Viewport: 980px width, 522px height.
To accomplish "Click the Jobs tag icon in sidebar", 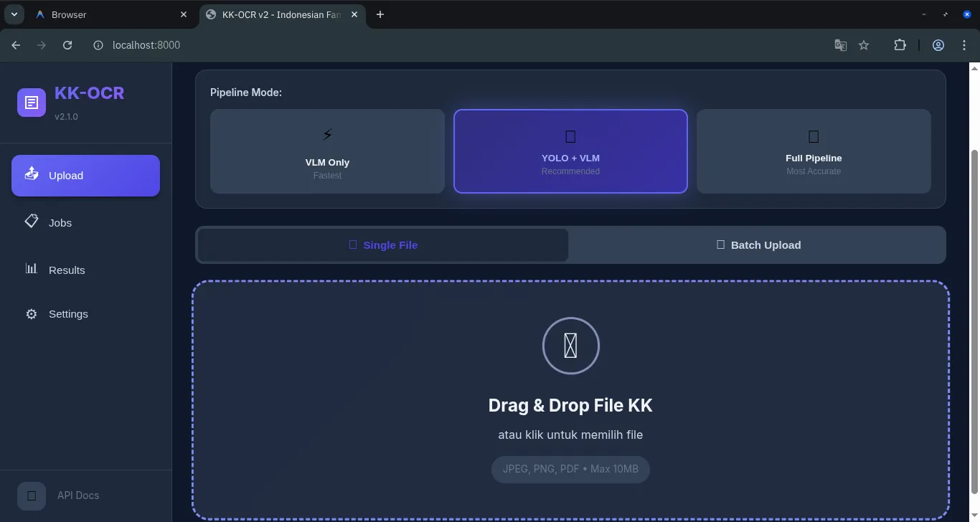I will click(32, 222).
